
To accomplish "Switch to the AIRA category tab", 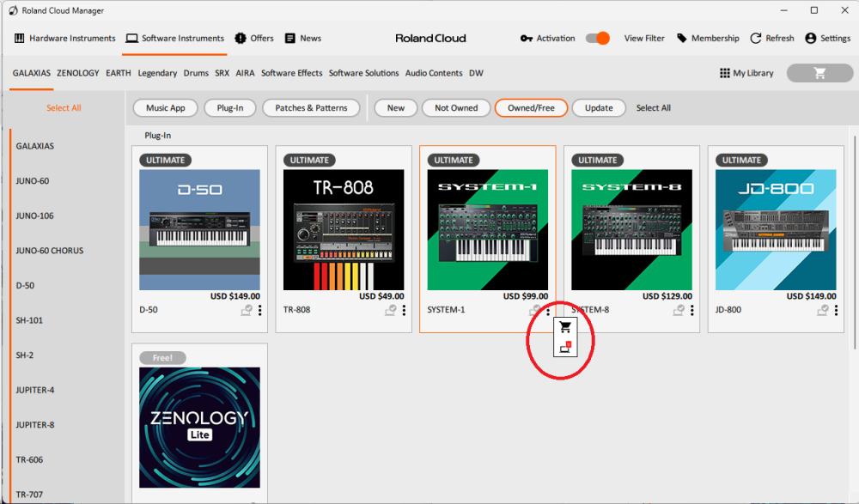I will coord(245,73).
